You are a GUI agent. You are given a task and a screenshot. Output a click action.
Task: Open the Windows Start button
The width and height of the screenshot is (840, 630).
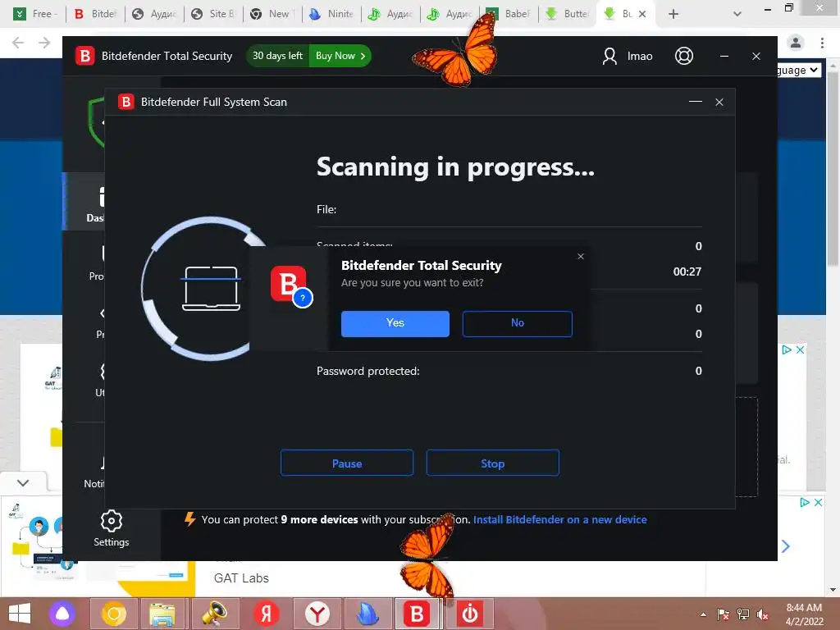20,614
